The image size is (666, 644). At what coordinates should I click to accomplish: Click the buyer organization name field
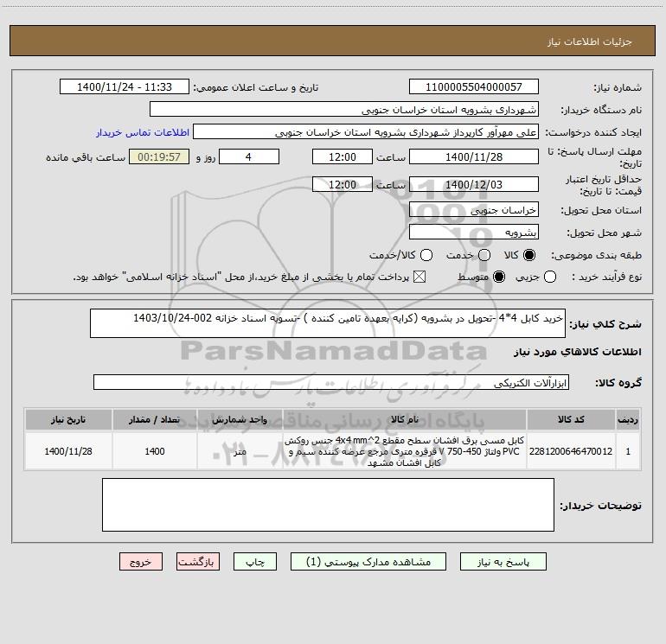pyautogui.click(x=344, y=109)
